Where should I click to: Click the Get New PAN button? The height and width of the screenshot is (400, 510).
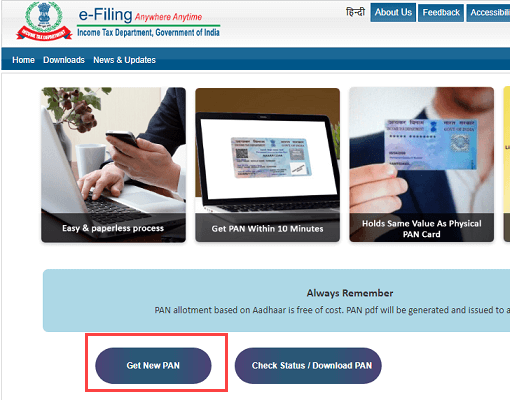[153, 366]
